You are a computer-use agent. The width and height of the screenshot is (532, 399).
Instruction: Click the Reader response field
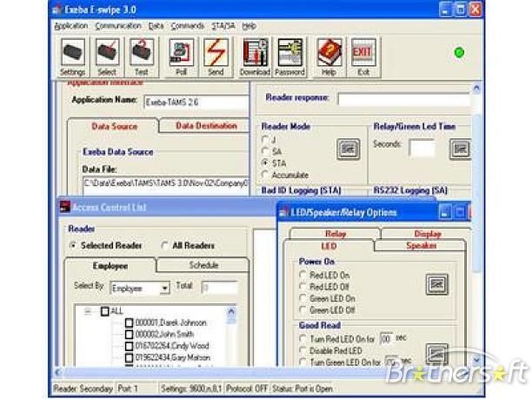403,99
